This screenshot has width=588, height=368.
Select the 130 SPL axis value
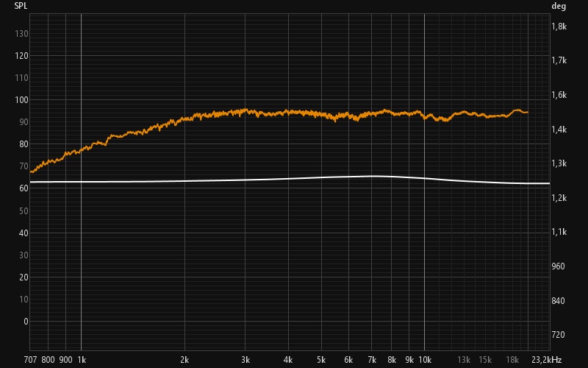(x=21, y=34)
